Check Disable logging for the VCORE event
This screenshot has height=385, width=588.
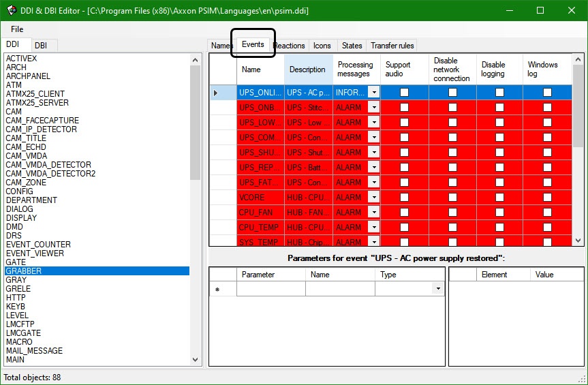point(499,197)
